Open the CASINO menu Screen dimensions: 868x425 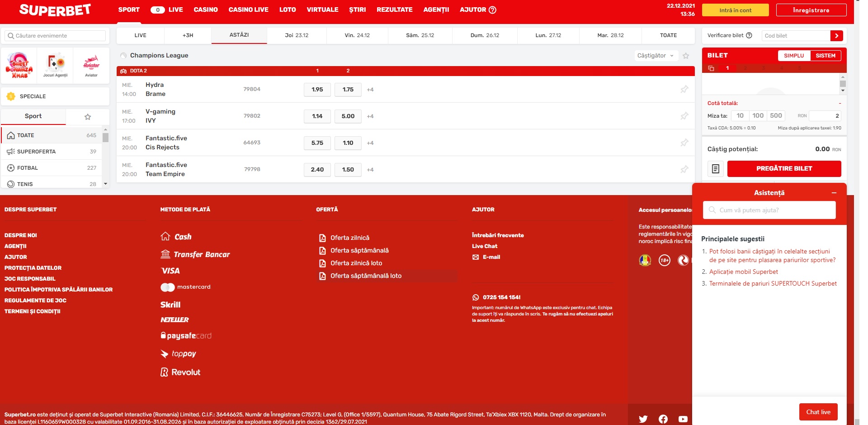click(206, 10)
